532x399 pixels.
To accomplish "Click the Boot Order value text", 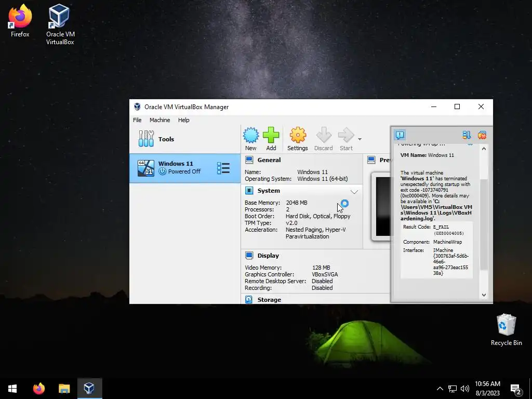I will pos(318,216).
